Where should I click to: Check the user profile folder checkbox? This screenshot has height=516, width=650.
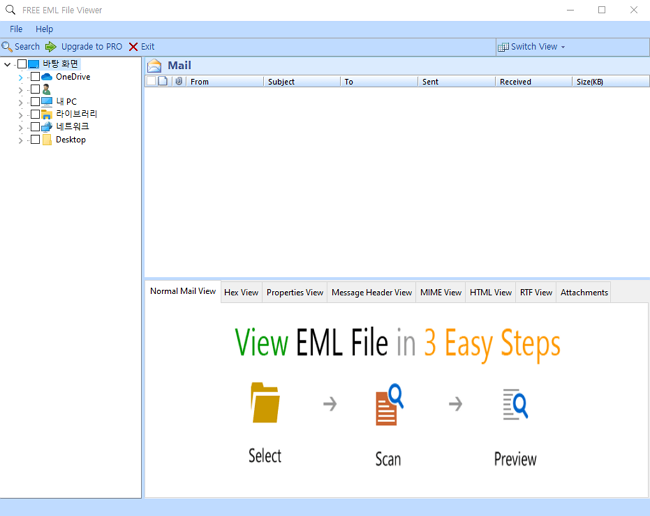pos(35,89)
